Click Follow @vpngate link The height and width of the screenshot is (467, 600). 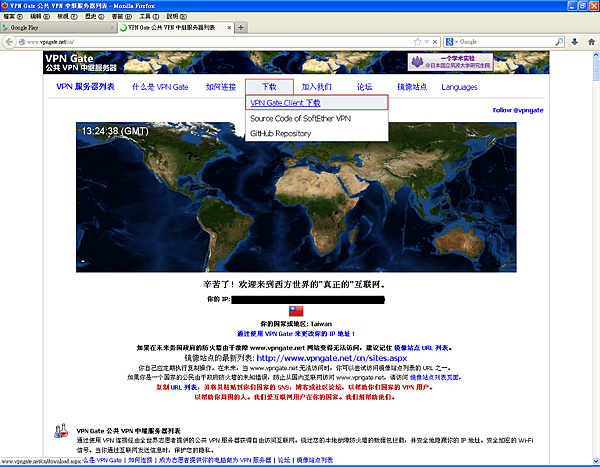518,110
